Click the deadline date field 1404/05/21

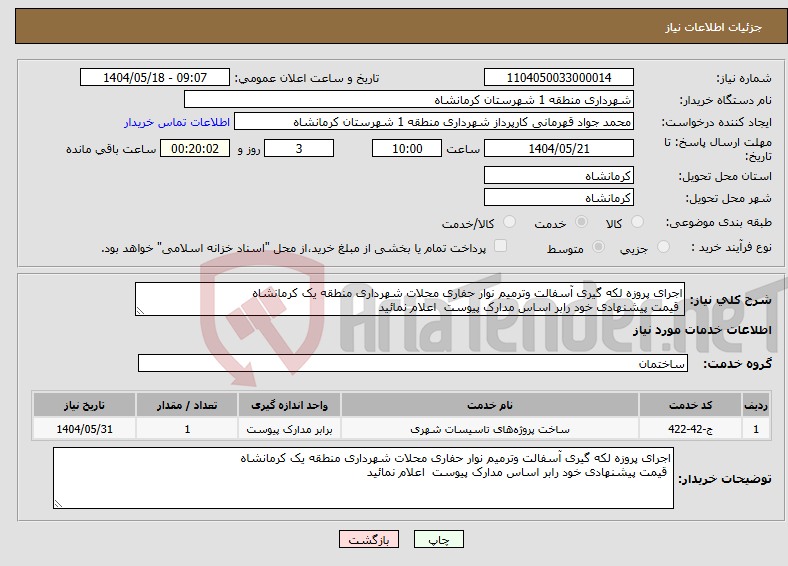(558, 148)
